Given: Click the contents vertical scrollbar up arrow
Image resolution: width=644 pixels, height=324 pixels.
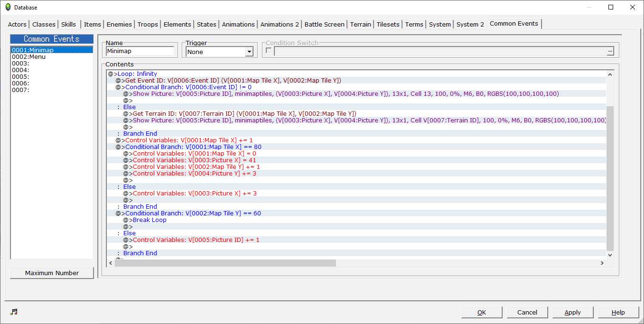Looking at the screenshot, I should (x=610, y=74).
